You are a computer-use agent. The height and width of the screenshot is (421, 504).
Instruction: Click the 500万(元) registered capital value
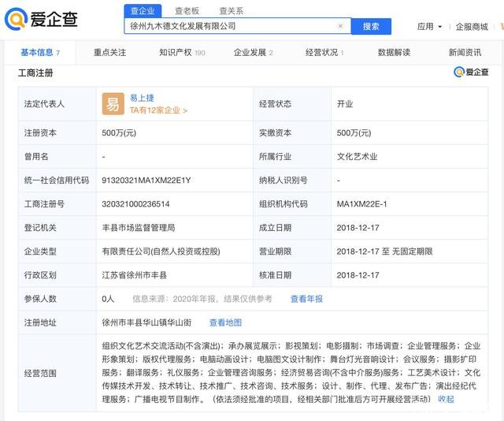[119, 133]
